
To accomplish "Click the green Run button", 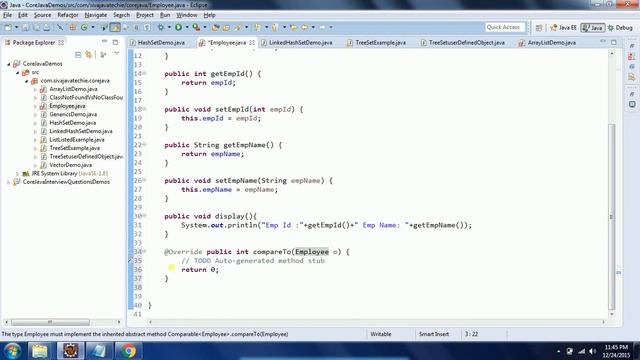I will [178, 27].
